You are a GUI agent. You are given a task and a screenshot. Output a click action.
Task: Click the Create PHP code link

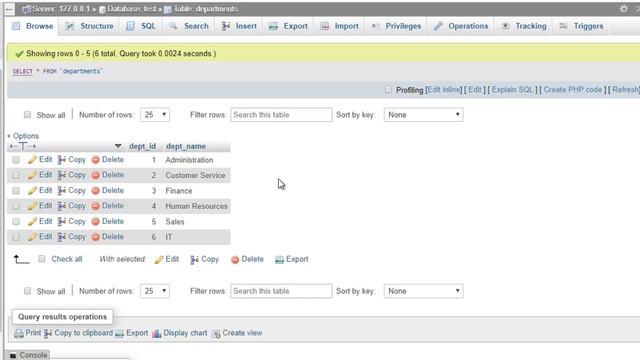[x=573, y=90]
